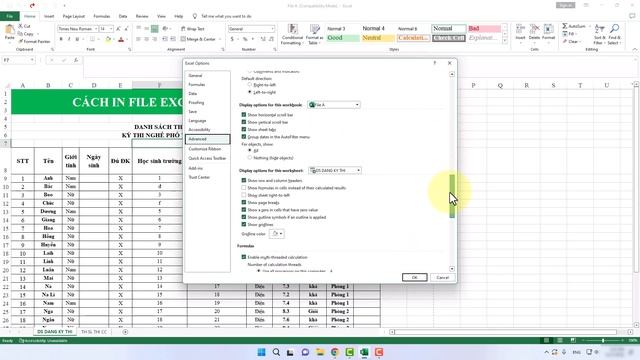Select Customize Ribbon in Excel Options
This screenshot has height=360, width=640.
tap(207, 149)
